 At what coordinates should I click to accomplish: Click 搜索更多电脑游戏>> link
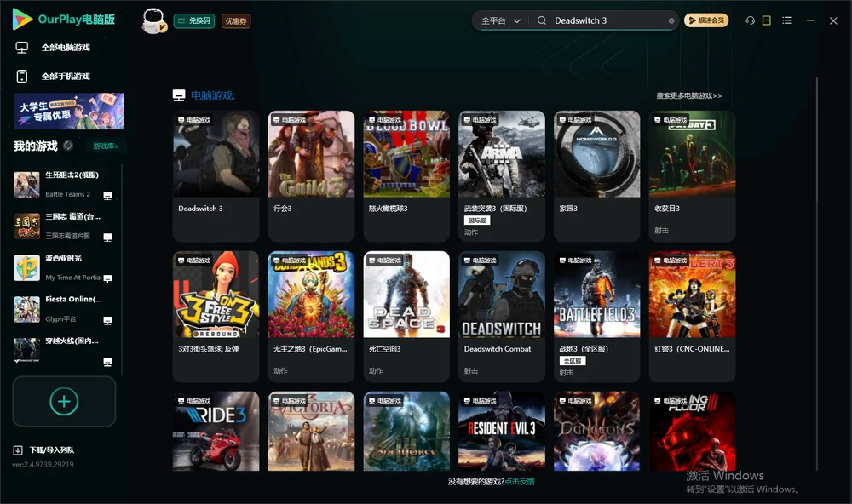pyautogui.click(x=688, y=95)
